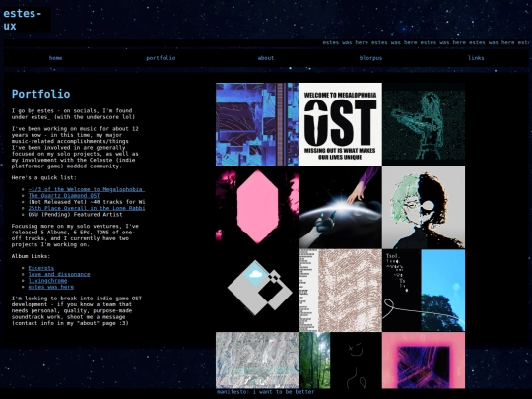This screenshot has height=399, width=532.
Task: Open the beige textured pattern cover
Action: (340, 291)
